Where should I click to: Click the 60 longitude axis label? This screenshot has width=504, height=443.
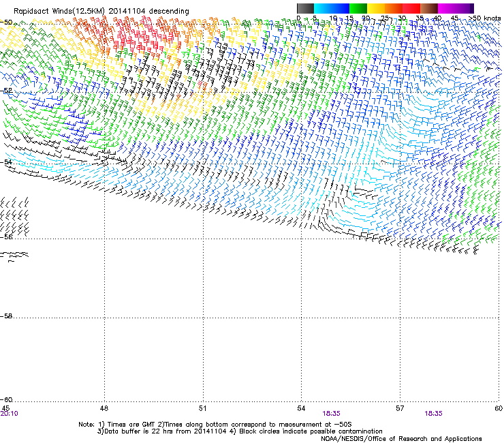pyautogui.click(x=499, y=408)
